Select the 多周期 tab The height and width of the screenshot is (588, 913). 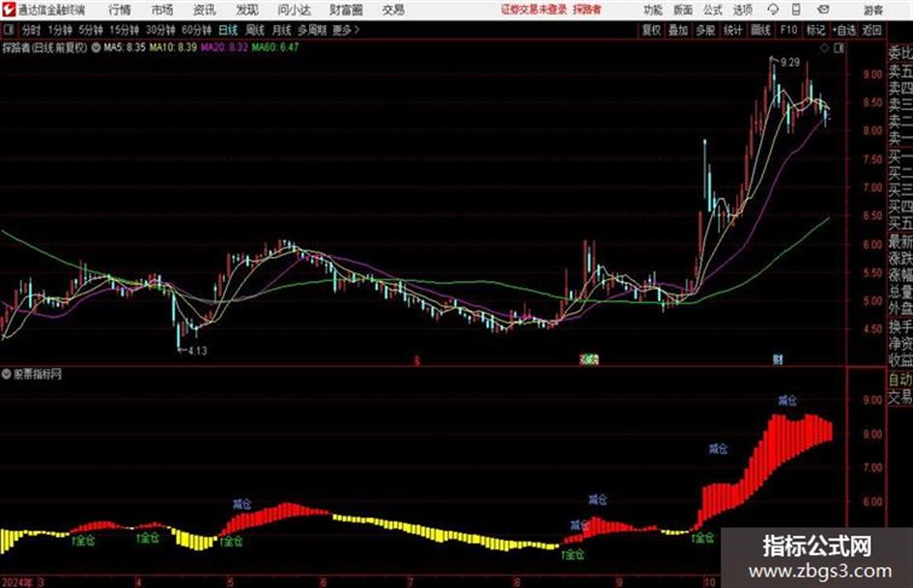coord(312,30)
